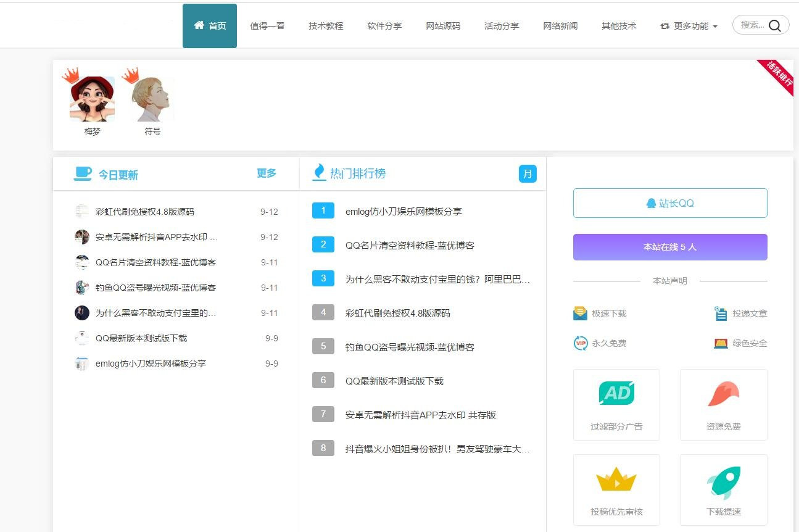Open QQ最新版本测试版下载 in 今日更新 list
This screenshot has height=532, width=799.
coord(141,338)
